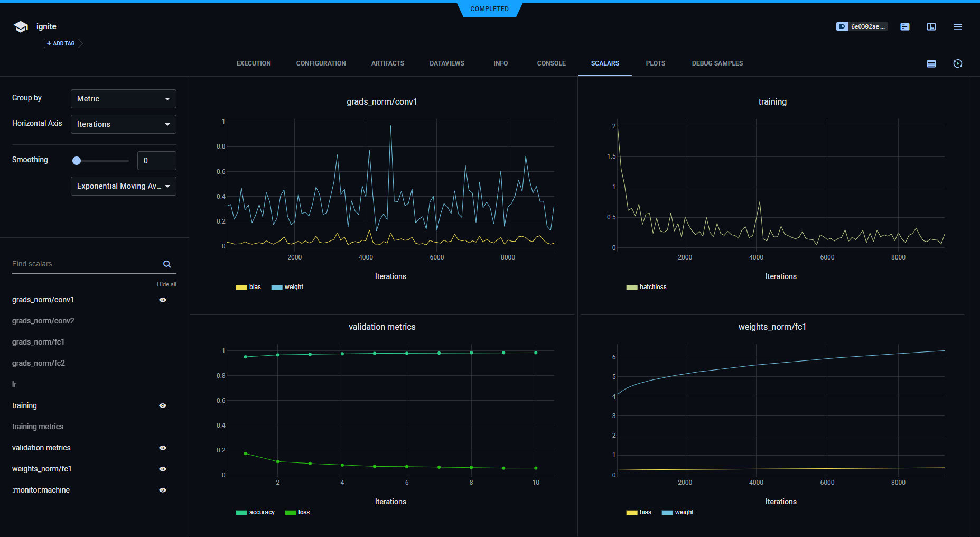This screenshot has width=980, height=537.
Task: Click the Add Tag button
Action: [x=62, y=43]
